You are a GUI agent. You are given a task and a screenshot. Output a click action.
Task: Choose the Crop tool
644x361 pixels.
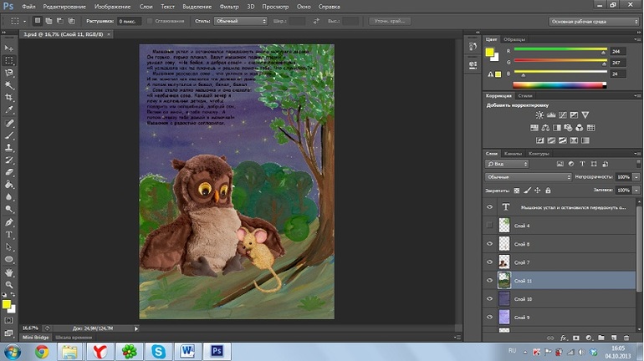[8, 97]
